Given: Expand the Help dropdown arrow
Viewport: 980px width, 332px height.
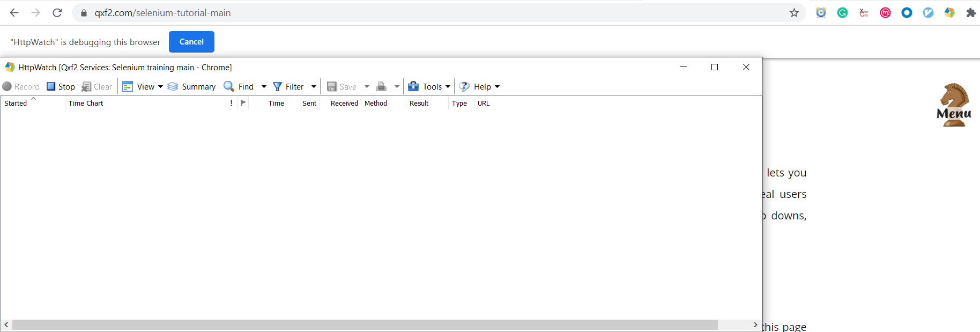Looking at the screenshot, I should (x=497, y=87).
